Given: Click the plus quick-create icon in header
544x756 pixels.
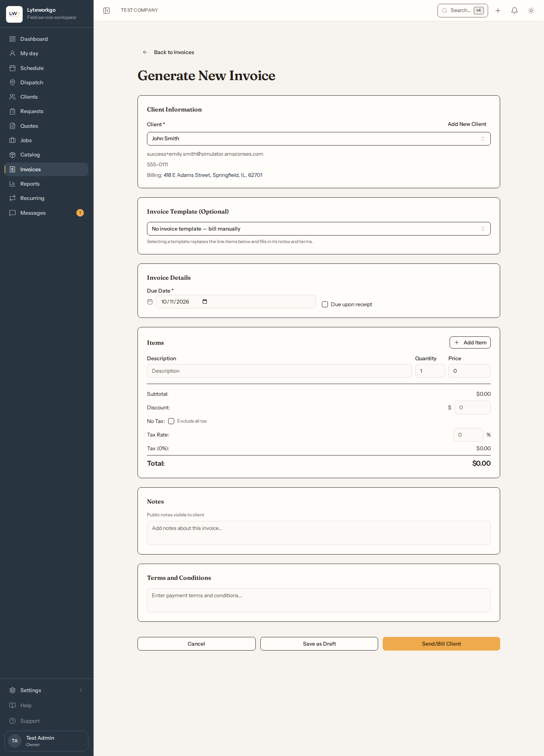Looking at the screenshot, I should (x=498, y=11).
